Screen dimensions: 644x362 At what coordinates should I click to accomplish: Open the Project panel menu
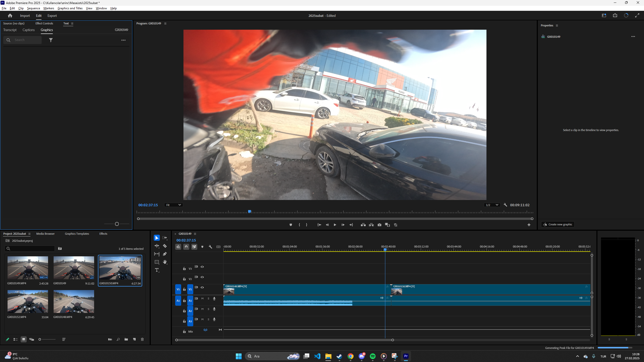click(29, 234)
